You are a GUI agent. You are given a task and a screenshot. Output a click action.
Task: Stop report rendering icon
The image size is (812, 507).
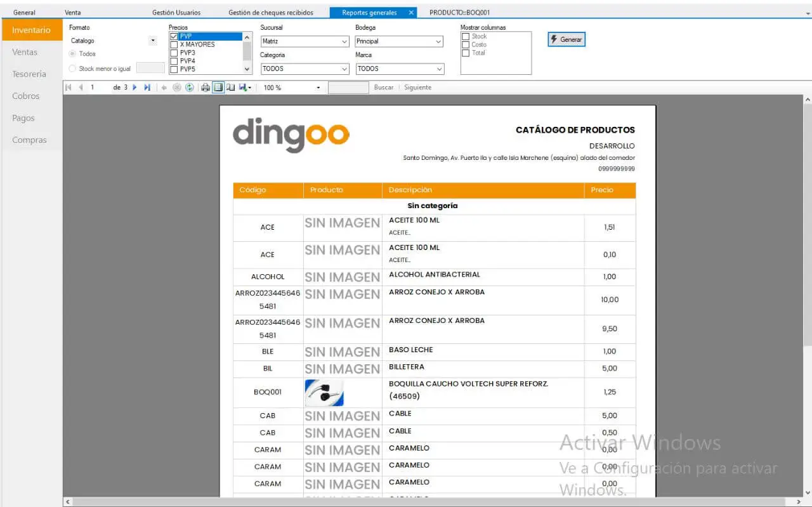pos(177,88)
